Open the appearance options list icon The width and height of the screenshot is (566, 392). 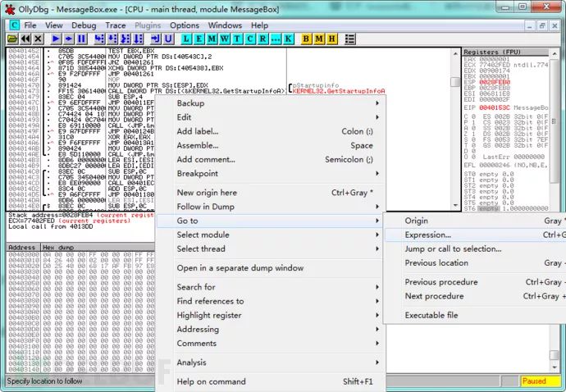pyautogui.click(x=349, y=39)
